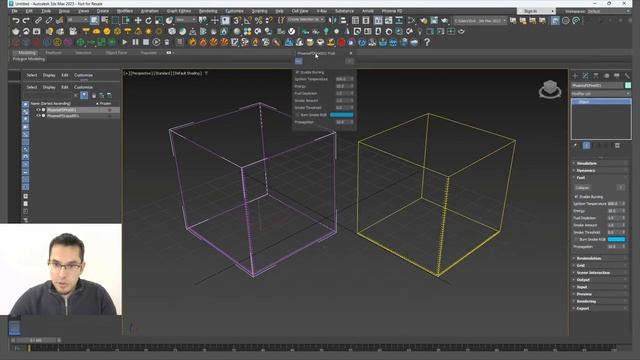Click the Burn Smoke RGB color swatch in floating panel
The height and width of the screenshot is (360, 640).
[342, 115]
